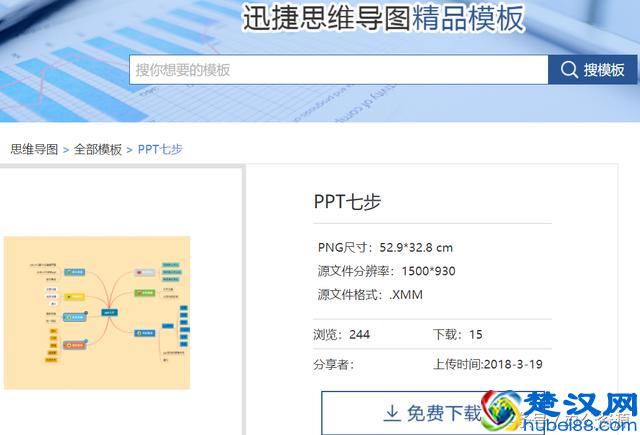Click the PPT七步 breadcrumb item
This screenshot has height=435, width=640.
coord(160,149)
